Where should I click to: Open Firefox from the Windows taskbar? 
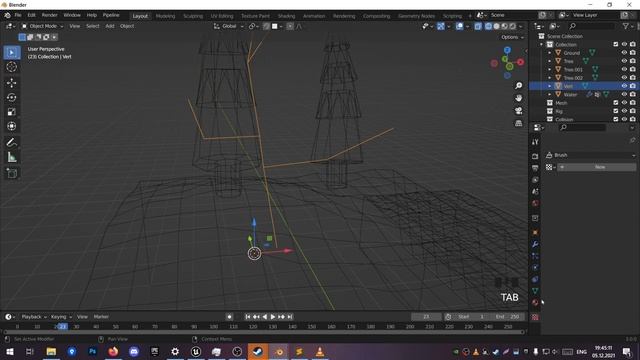point(113,351)
